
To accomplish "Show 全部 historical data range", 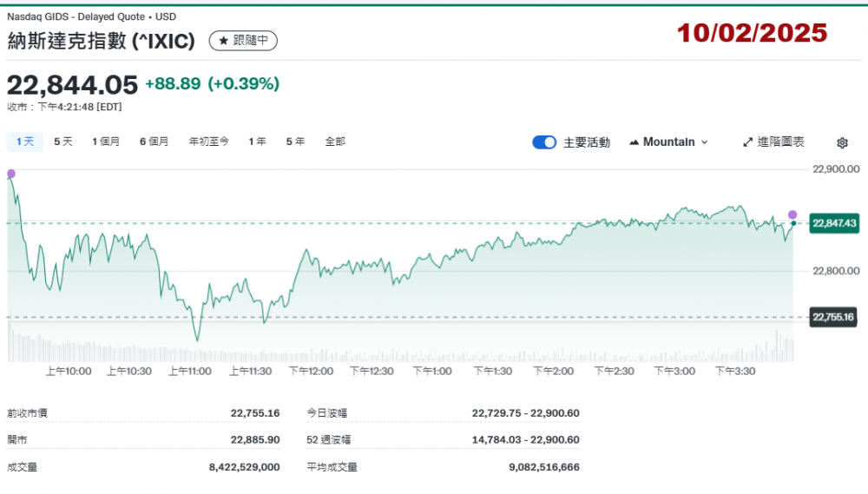I will point(335,142).
